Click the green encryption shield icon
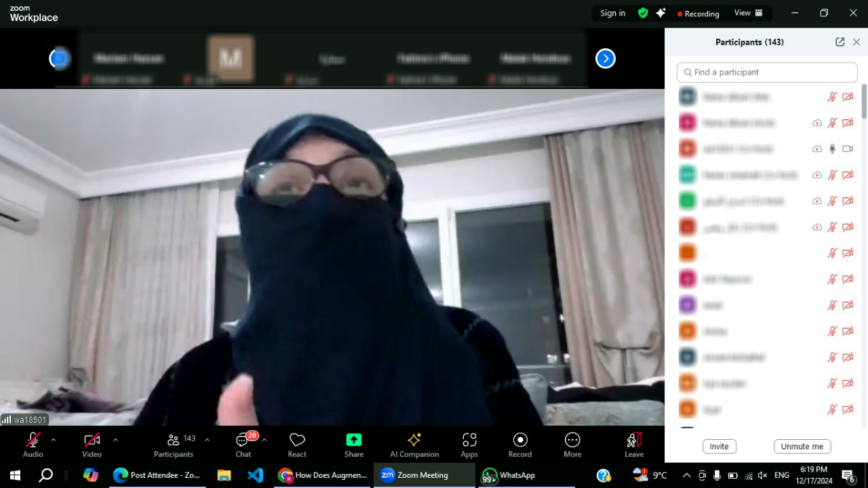 [x=643, y=13]
